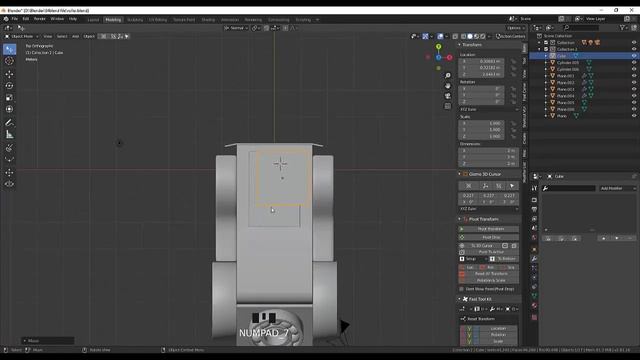Image resolution: width=640 pixels, height=360 pixels.
Task: Open the viewport Add menu
Action: (x=76, y=36)
